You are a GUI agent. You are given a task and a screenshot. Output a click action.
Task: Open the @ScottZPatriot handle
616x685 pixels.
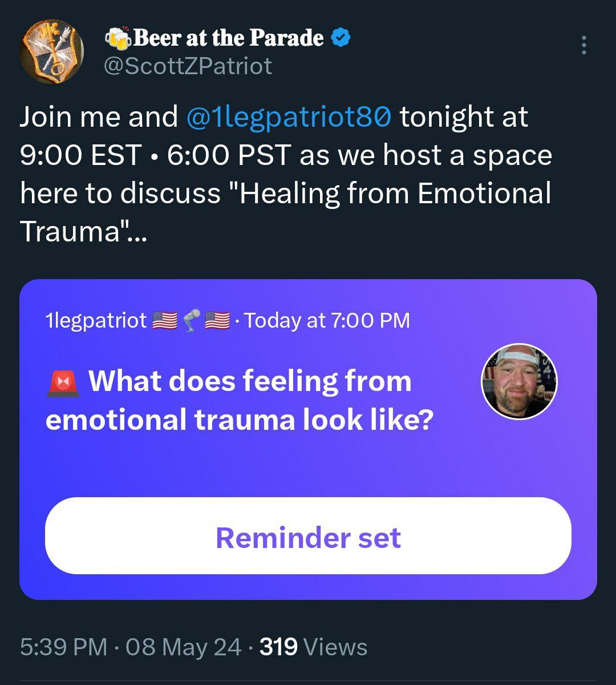tap(187, 66)
